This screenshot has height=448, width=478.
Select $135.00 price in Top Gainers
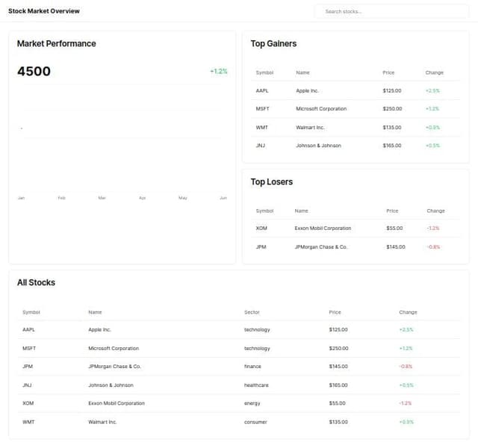click(392, 128)
